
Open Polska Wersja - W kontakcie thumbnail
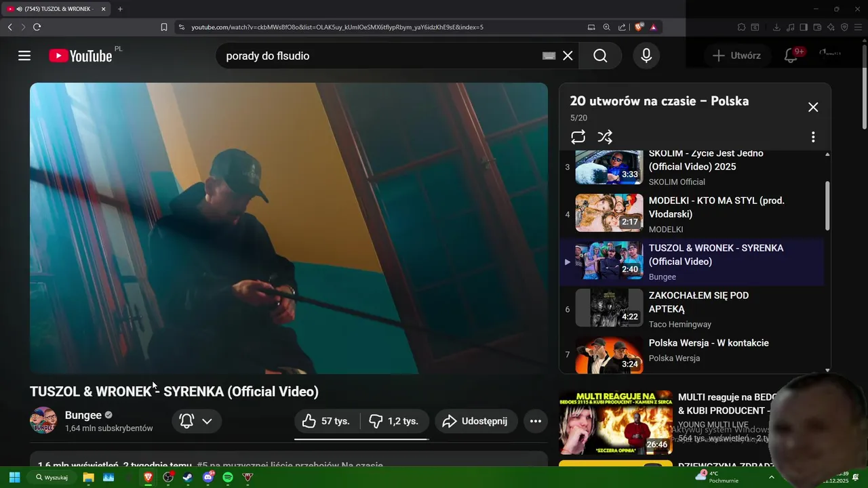[609, 355]
